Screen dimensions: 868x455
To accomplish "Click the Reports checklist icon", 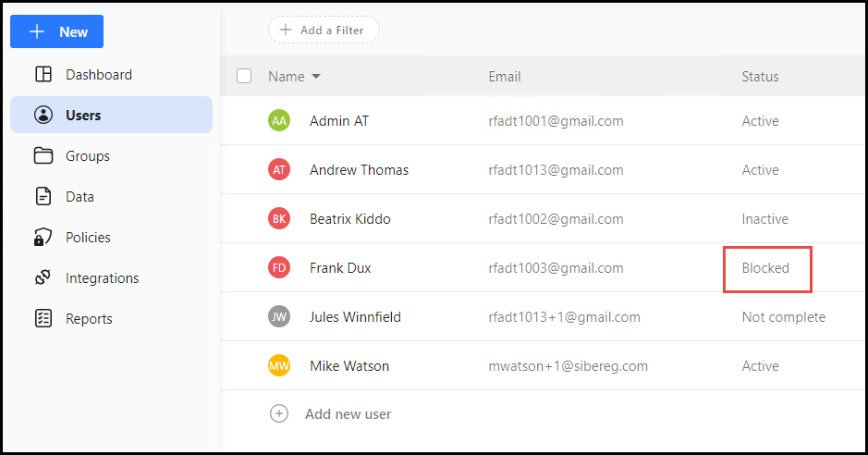I will tap(43, 319).
